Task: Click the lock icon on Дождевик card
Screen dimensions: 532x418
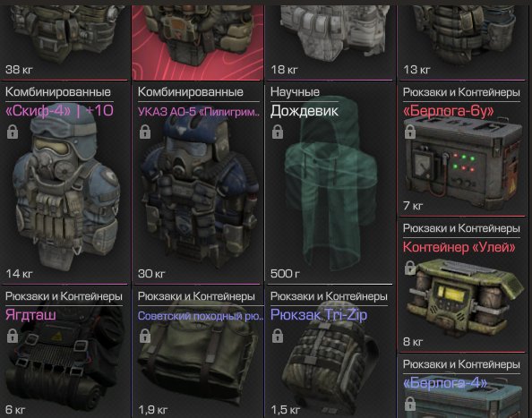Action: tap(278, 132)
